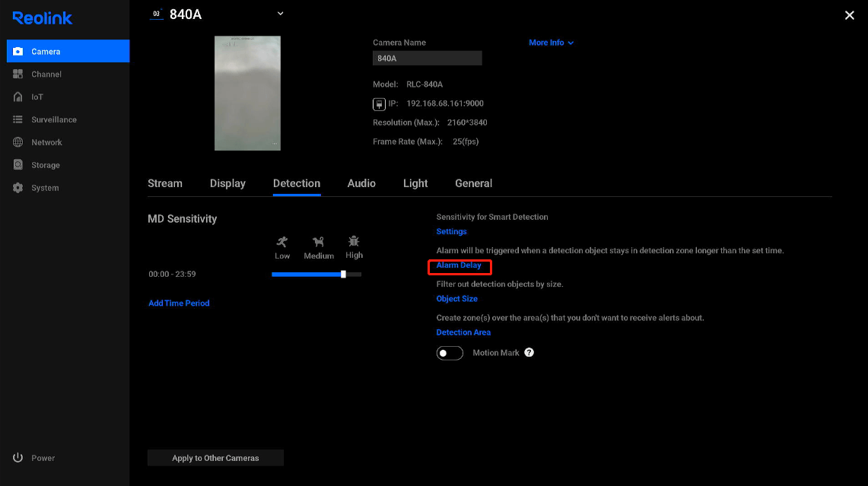Click Apply to Other Cameras button
The height and width of the screenshot is (486, 868).
(x=215, y=458)
